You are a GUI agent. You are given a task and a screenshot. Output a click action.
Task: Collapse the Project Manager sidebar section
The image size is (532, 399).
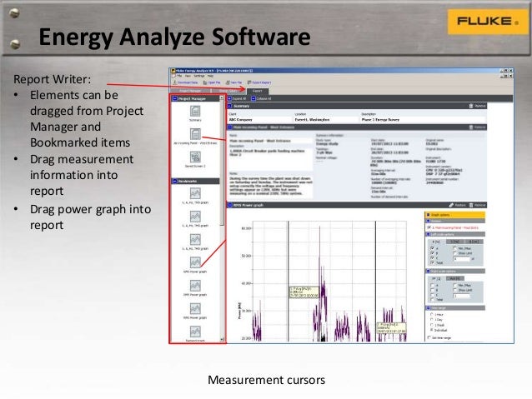(x=175, y=98)
